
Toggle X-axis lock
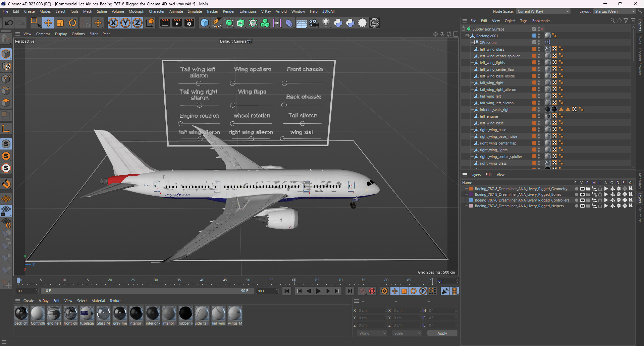[113, 23]
